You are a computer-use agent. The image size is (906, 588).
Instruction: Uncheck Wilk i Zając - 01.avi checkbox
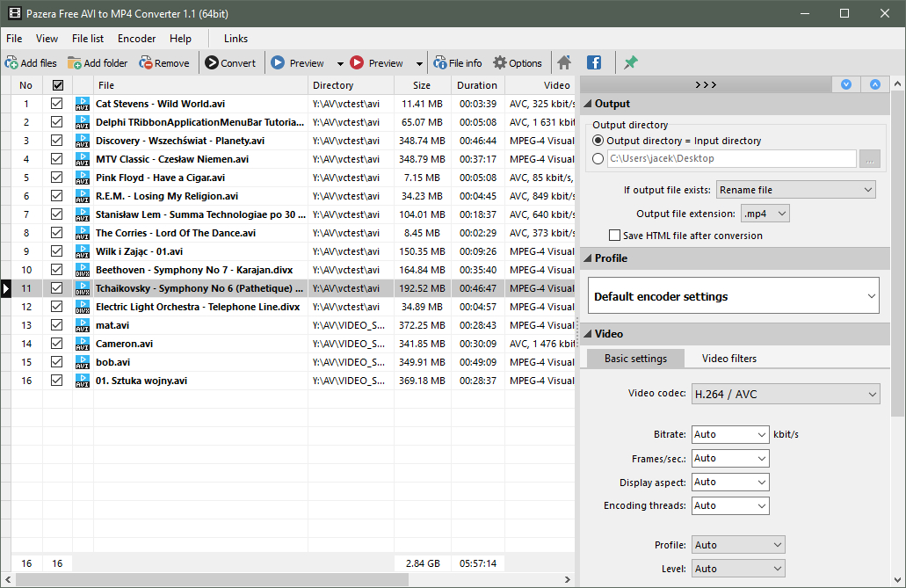click(x=56, y=250)
